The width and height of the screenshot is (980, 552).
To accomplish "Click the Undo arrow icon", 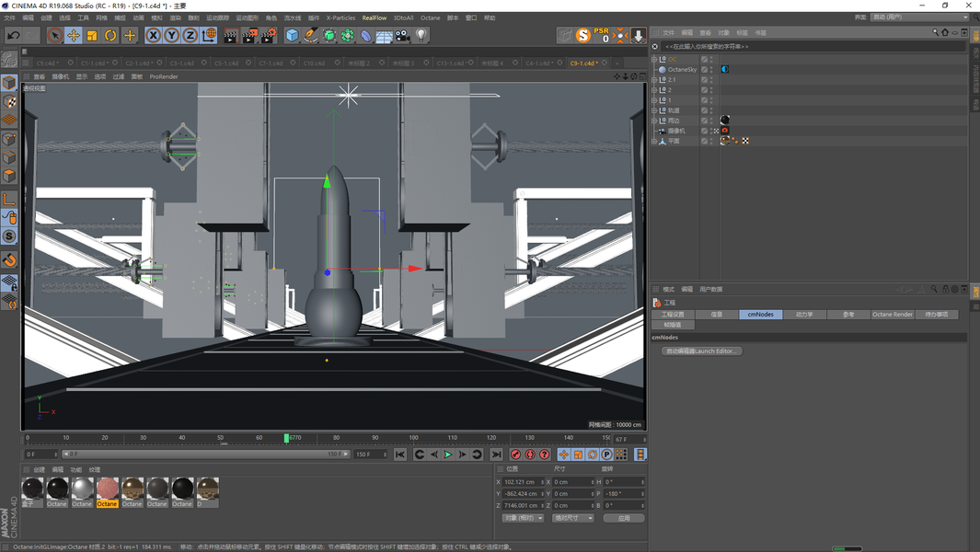I will click(13, 36).
